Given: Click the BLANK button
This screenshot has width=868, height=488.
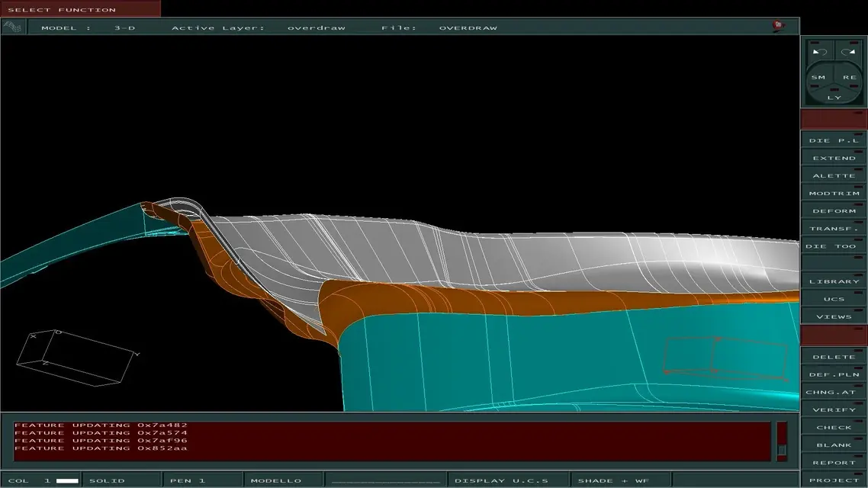Looking at the screenshot, I should click(x=834, y=445).
